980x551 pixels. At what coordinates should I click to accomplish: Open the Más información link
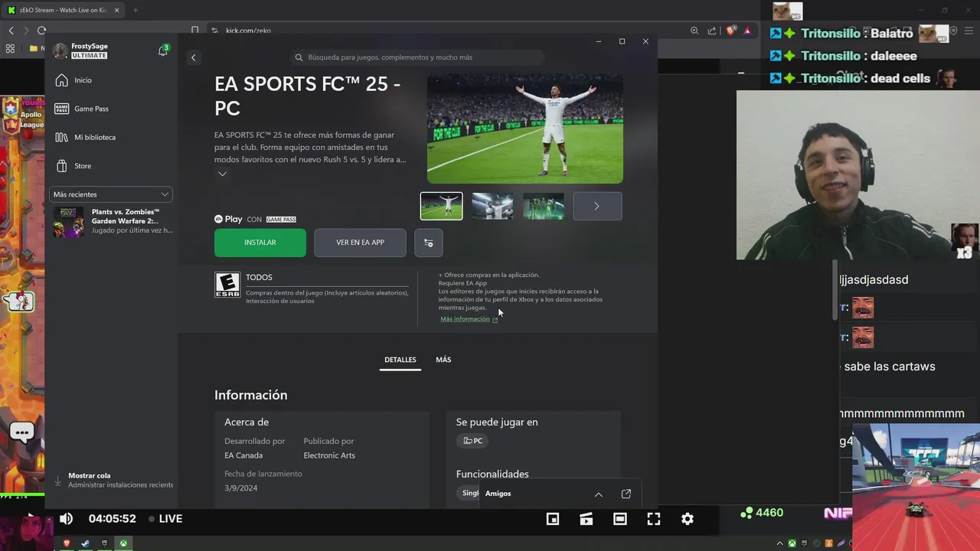pos(469,319)
